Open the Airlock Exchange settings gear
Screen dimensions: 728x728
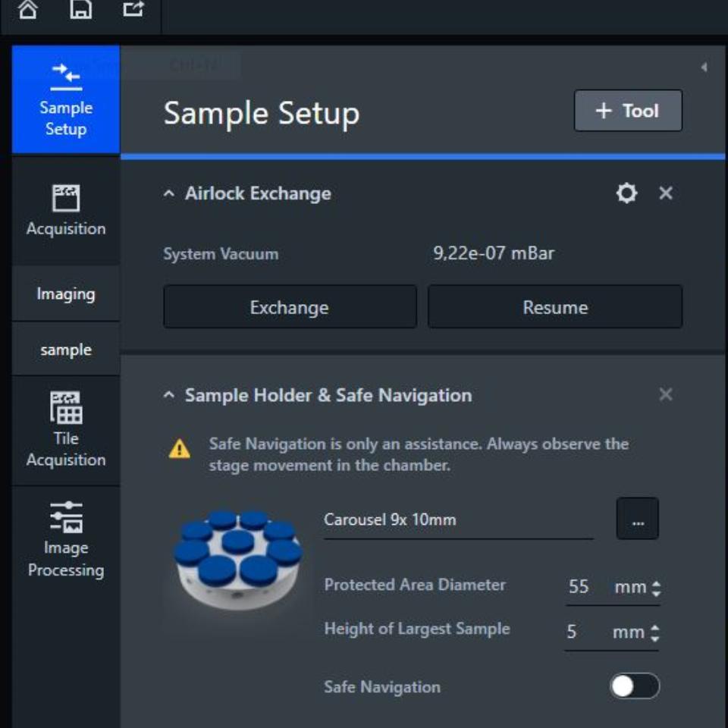[626, 193]
